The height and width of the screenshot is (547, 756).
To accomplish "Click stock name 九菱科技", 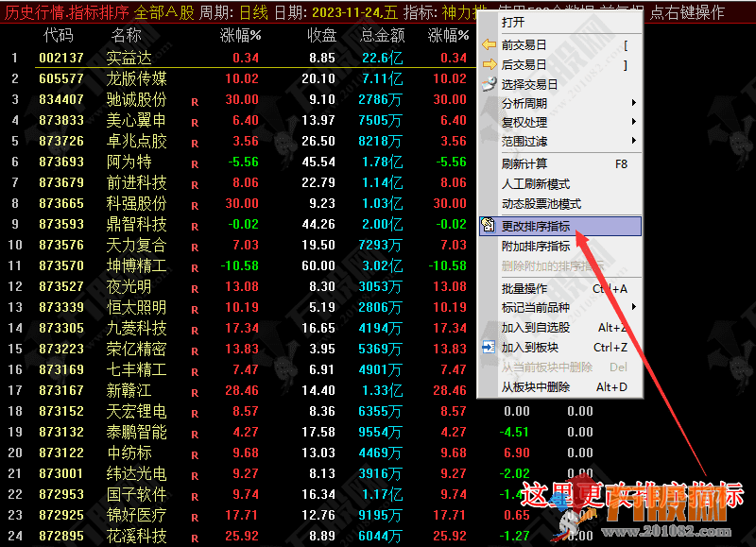I will (x=136, y=328).
